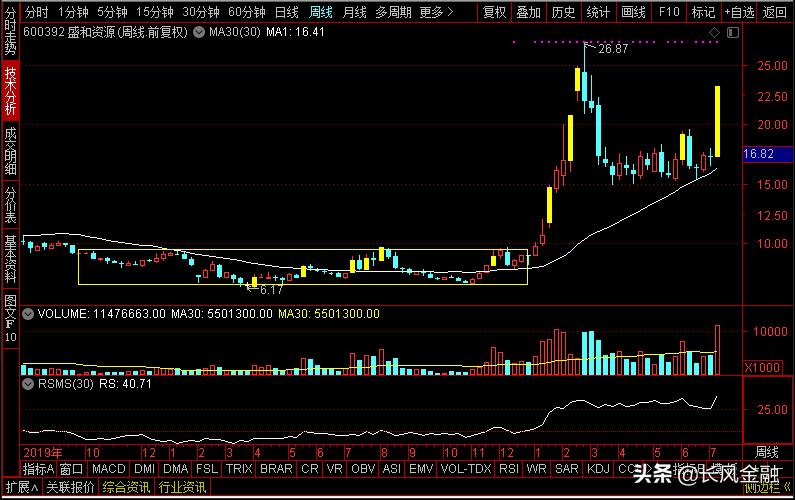This screenshot has width=795, height=500.
Task: Click the 2019年 date axis label
Action: 43,452
